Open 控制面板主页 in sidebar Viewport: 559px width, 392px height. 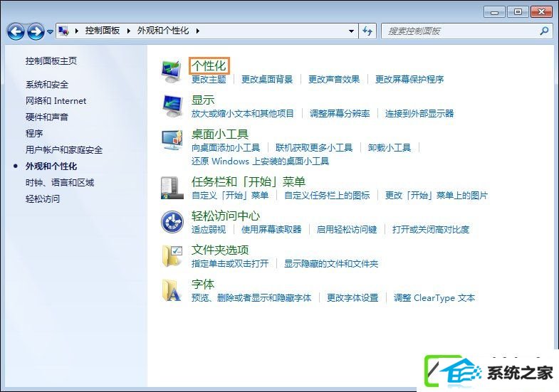click(x=51, y=61)
